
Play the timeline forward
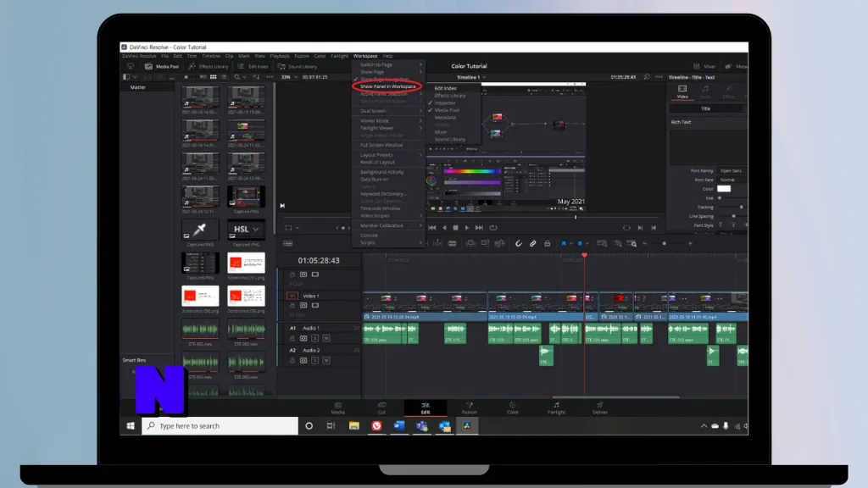tap(467, 227)
